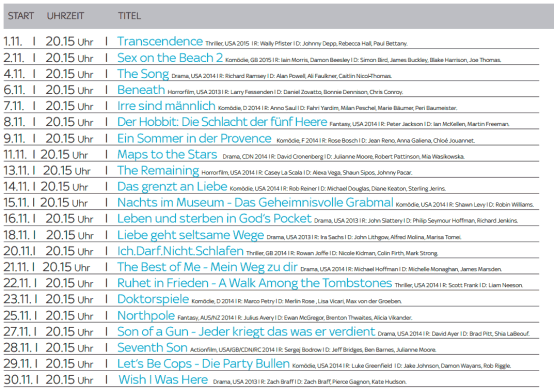Open the Transcendence title
Image resolution: width=554 pixels, height=391 pixels.
click(x=160, y=41)
